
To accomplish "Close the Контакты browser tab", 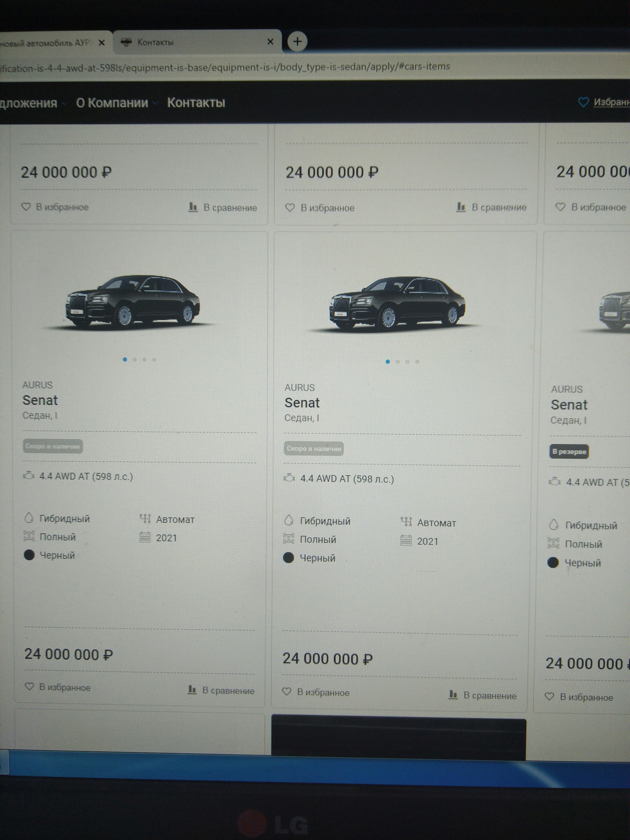I will pos(270,42).
